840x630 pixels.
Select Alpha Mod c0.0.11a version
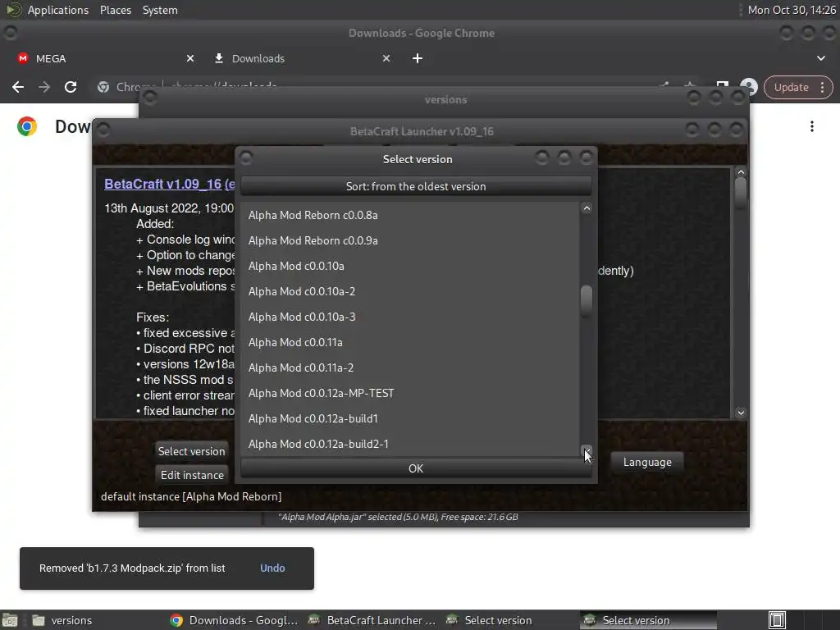pos(410,342)
